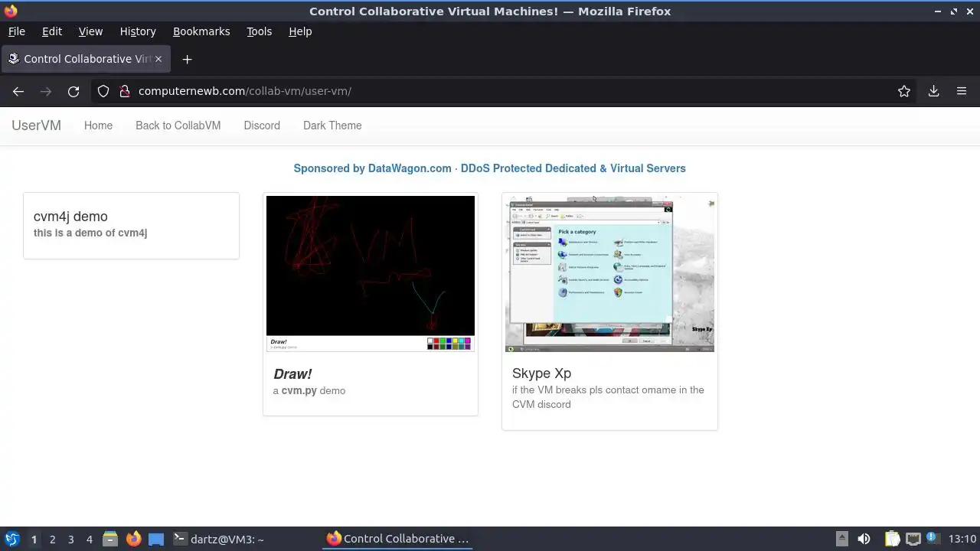Click the UserVM brand link
Viewport: 980px width, 551px height.
(x=36, y=126)
